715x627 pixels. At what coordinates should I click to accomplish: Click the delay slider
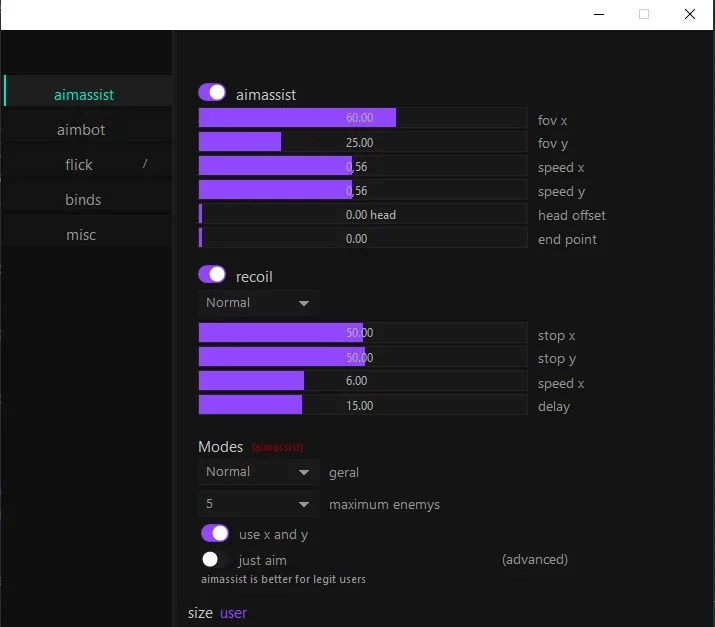tap(363, 405)
